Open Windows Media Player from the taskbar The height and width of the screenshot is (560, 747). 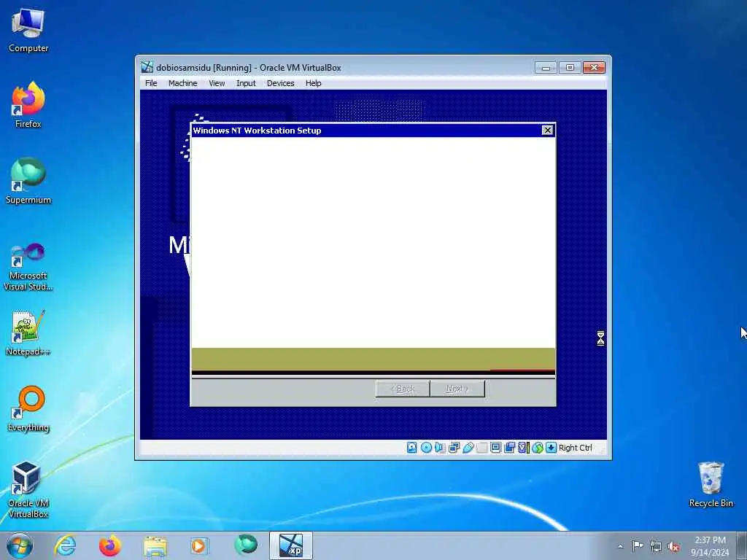point(199,545)
